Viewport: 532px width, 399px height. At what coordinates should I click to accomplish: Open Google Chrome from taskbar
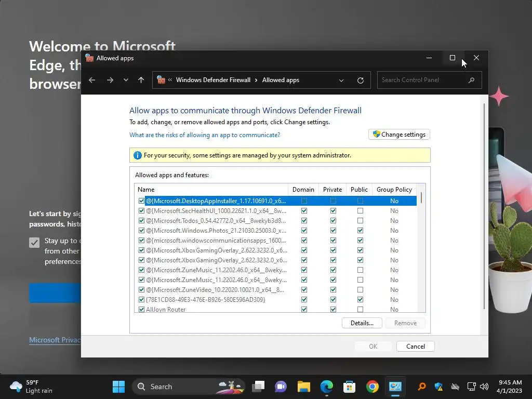tap(372, 387)
